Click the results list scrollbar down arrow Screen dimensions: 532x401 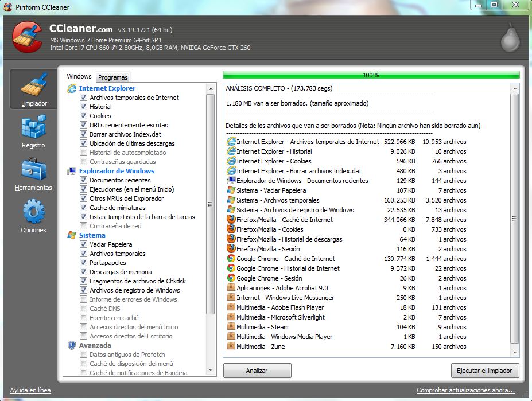[515, 353]
